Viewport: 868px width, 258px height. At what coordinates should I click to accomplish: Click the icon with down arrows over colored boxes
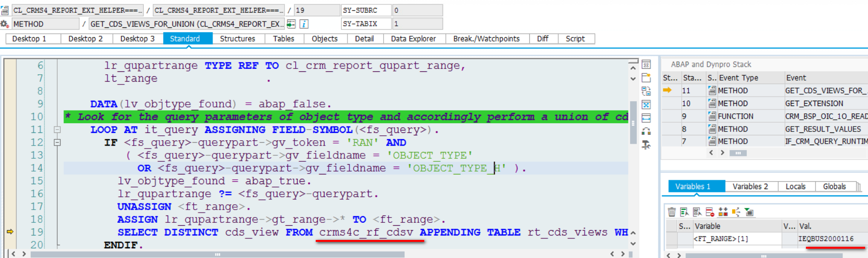coord(723,212)
